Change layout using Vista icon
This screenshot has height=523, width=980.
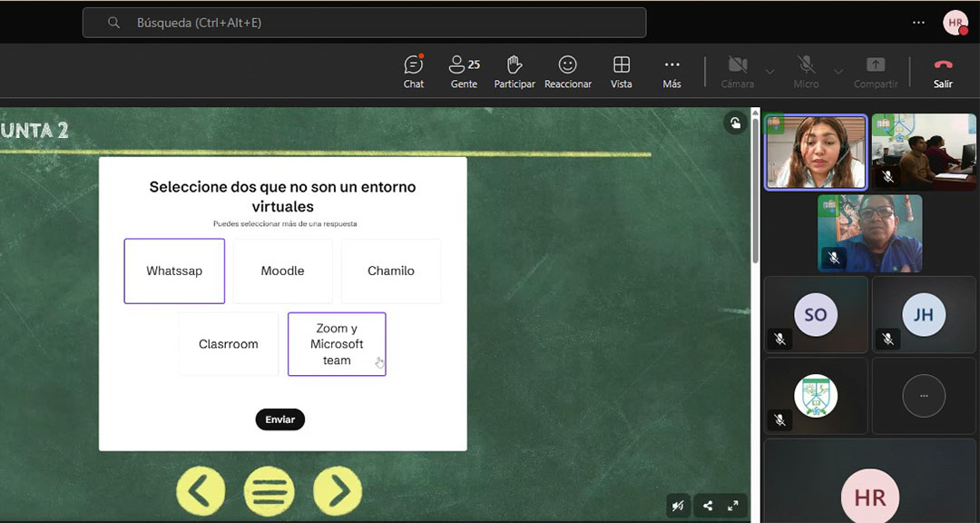pos(622,71)
